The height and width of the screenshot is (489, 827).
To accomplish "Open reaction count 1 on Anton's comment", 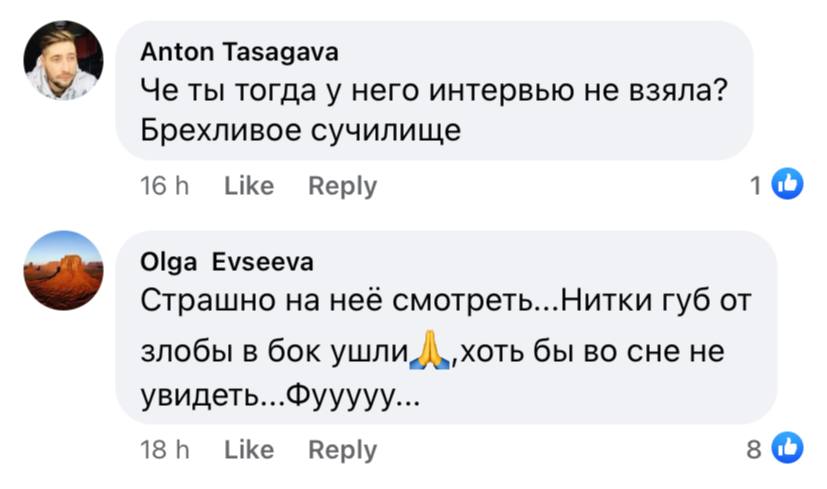I will pos(756,185).
